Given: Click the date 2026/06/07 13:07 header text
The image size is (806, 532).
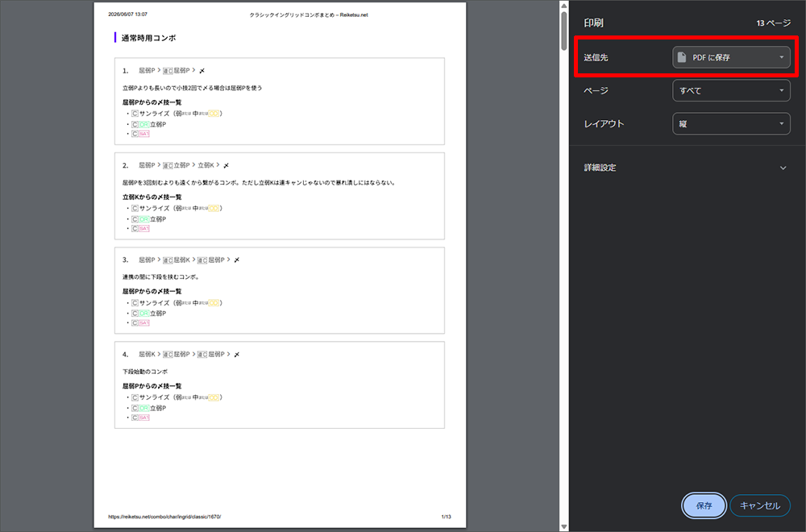Looking at the screenshot, I should [x=127, y=15].
